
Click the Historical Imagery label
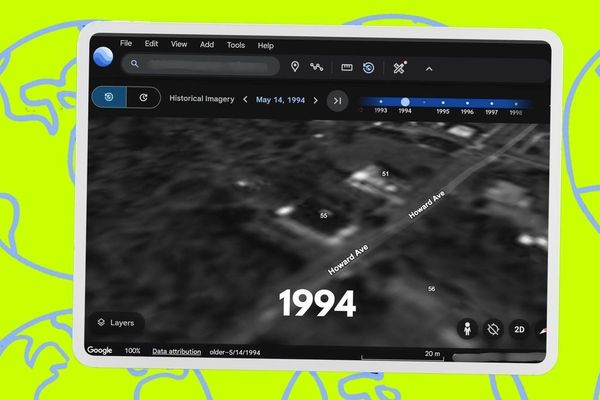tap(202, 99)
